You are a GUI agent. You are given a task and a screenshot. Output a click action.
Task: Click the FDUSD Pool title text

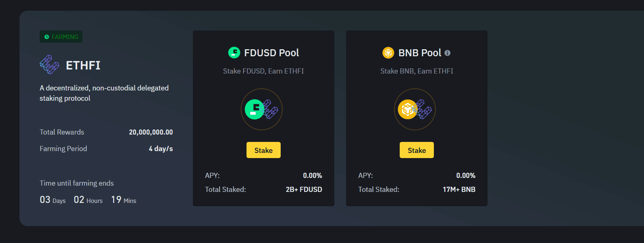tap(271, 53)
